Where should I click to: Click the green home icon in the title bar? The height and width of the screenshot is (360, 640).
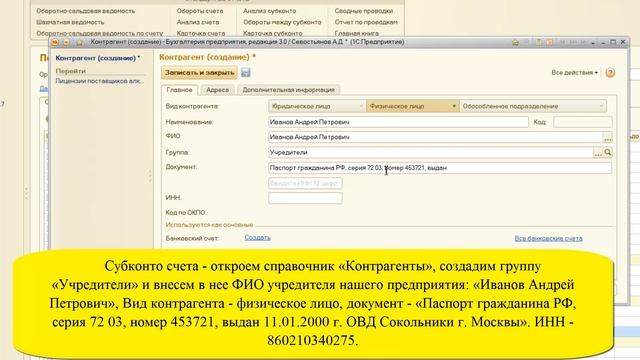515,42
